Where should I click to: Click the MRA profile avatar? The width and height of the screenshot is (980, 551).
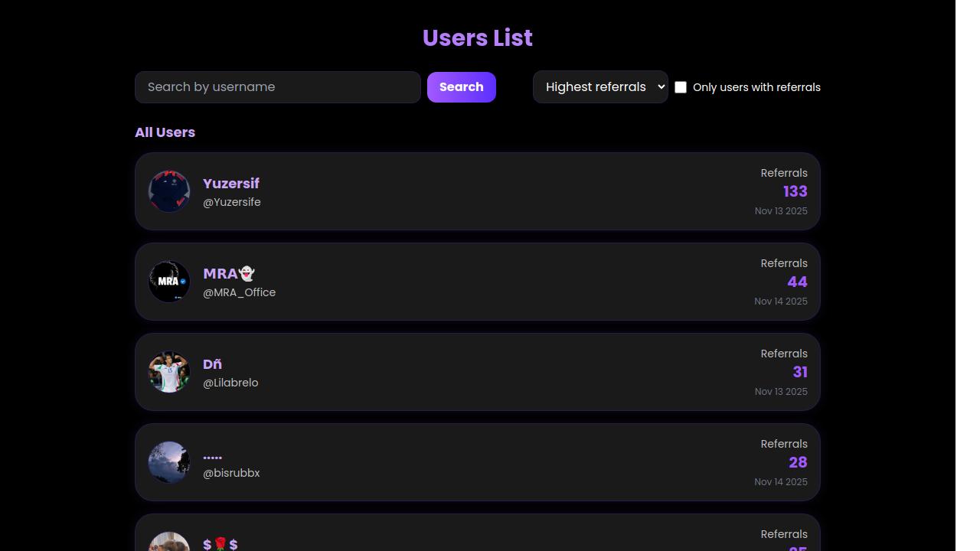click(x=169, y=282)
